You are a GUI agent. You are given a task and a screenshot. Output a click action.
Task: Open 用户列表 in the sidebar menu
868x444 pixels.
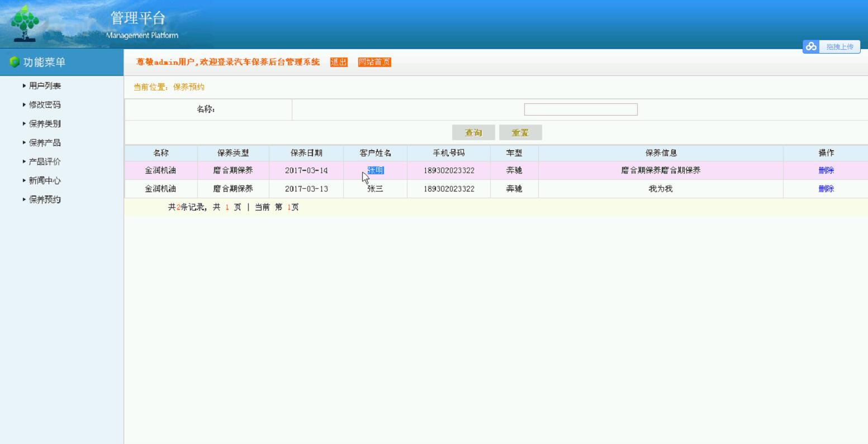click(x=45, y=86)
